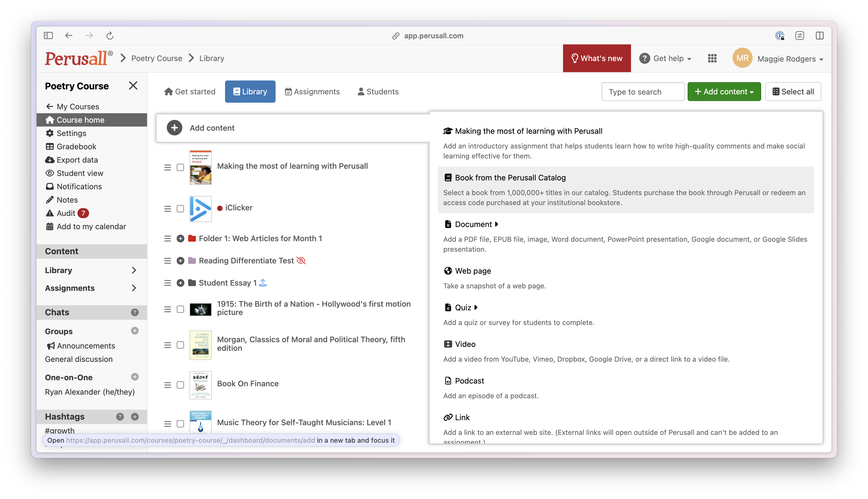Go back to My Courses
Viewport: 868px width, 499px height.
point(72,107)
